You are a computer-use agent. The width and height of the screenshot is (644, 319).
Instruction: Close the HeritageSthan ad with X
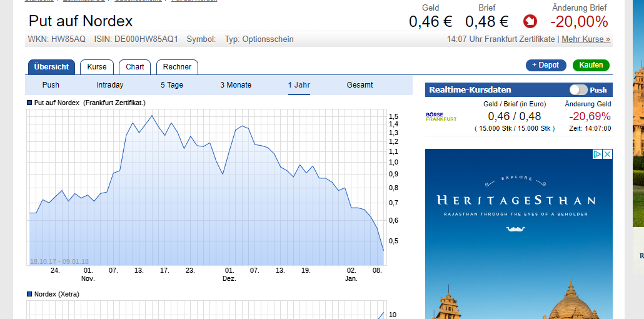click(608, 154)
